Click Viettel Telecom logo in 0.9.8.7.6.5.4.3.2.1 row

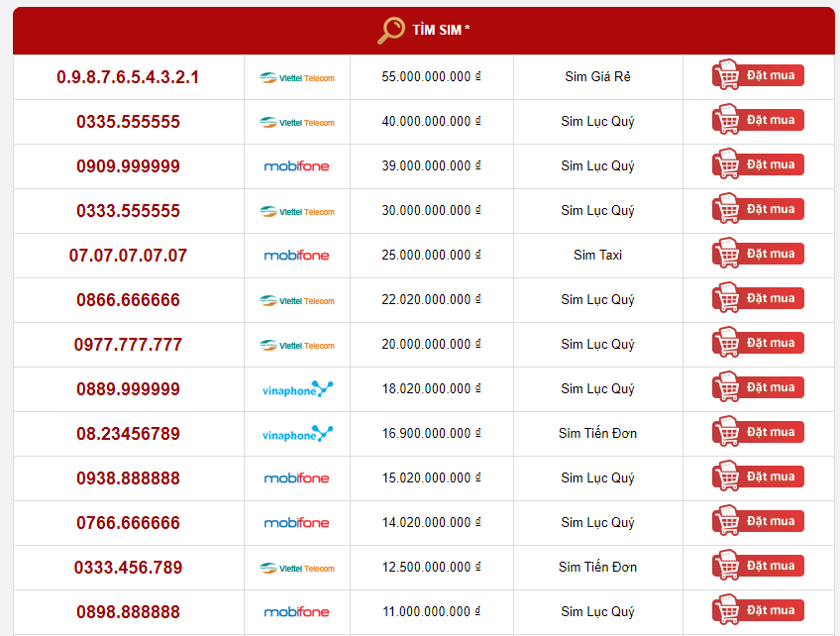[x=297, y=77]
